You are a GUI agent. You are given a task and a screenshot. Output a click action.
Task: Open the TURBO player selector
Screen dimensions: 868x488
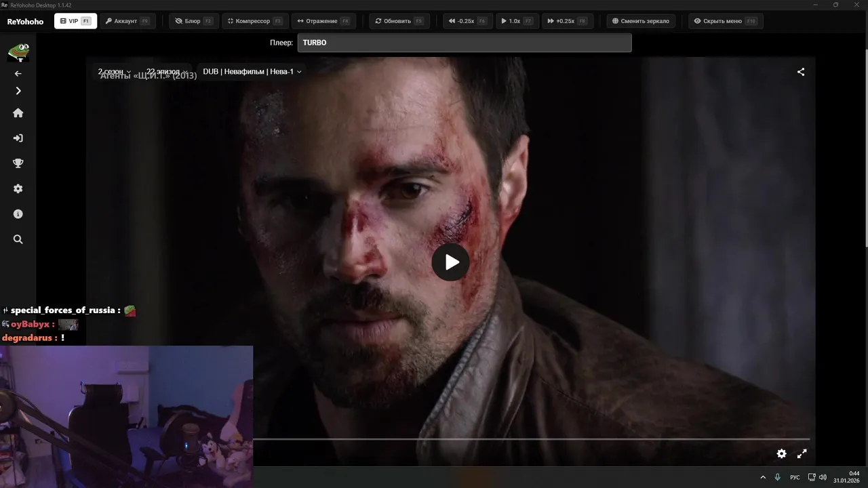point(465,43)
